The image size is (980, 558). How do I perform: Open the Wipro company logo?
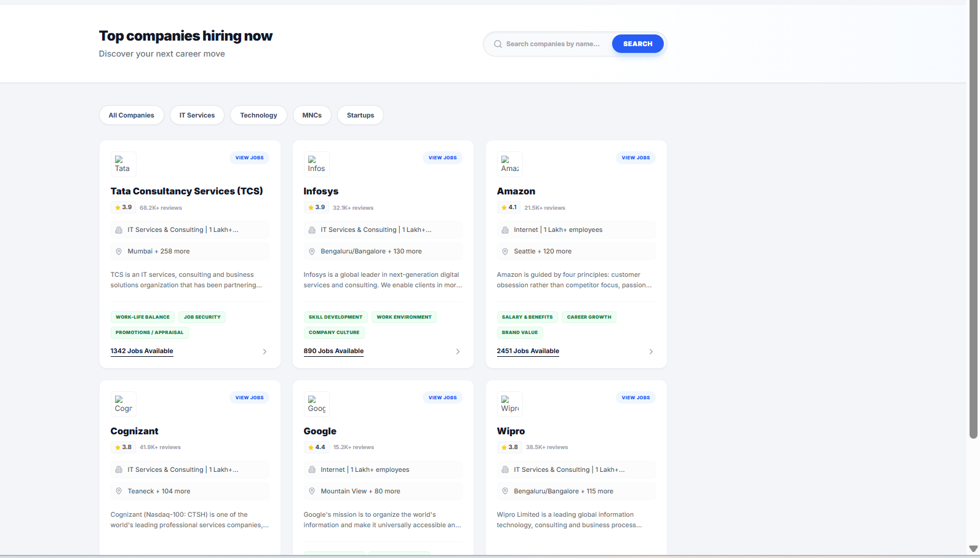[x=510, y=404]
